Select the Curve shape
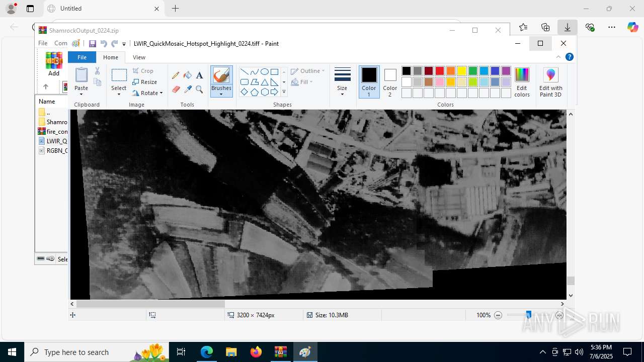Screen dimensions: 644x362 click(x=254, y=71)
